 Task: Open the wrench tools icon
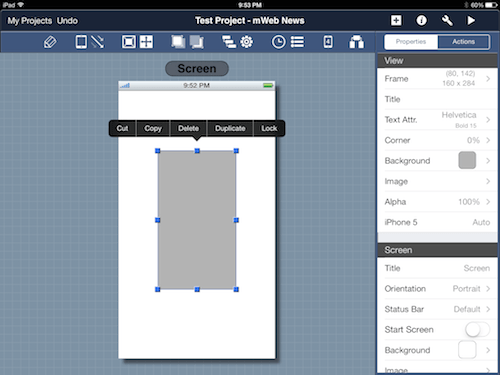[447, 21]
